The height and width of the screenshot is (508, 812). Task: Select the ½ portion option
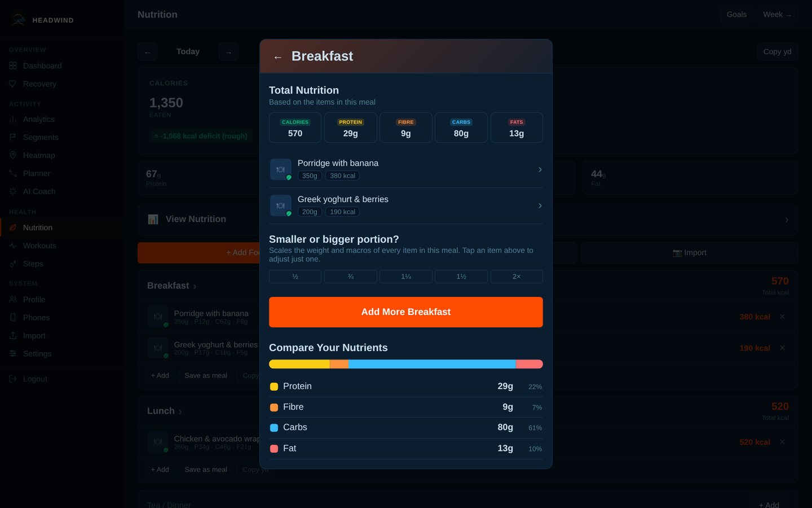tap(295, 277)
